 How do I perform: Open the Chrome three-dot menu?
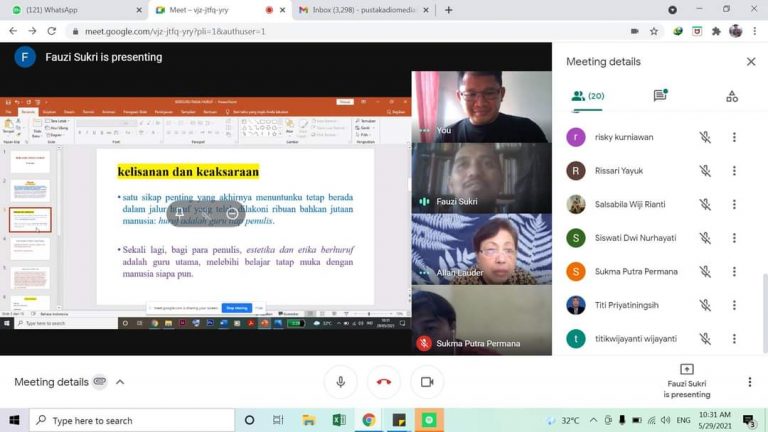(754, 31)
